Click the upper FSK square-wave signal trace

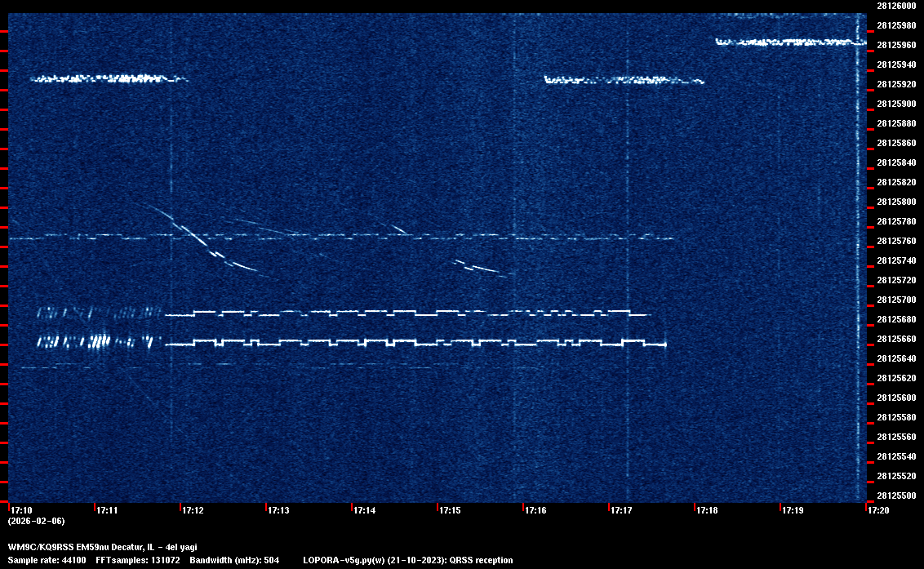(408, 313)
